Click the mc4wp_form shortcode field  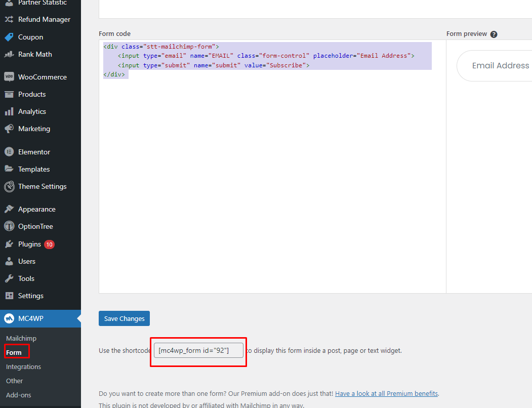click(x=198, y=350)
